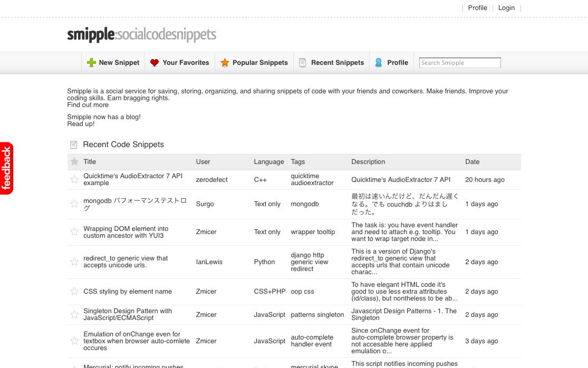Favorite the CSS styling by element name snippet
The height and width of the screenshot is (368, 588).
tap(74, 291)
